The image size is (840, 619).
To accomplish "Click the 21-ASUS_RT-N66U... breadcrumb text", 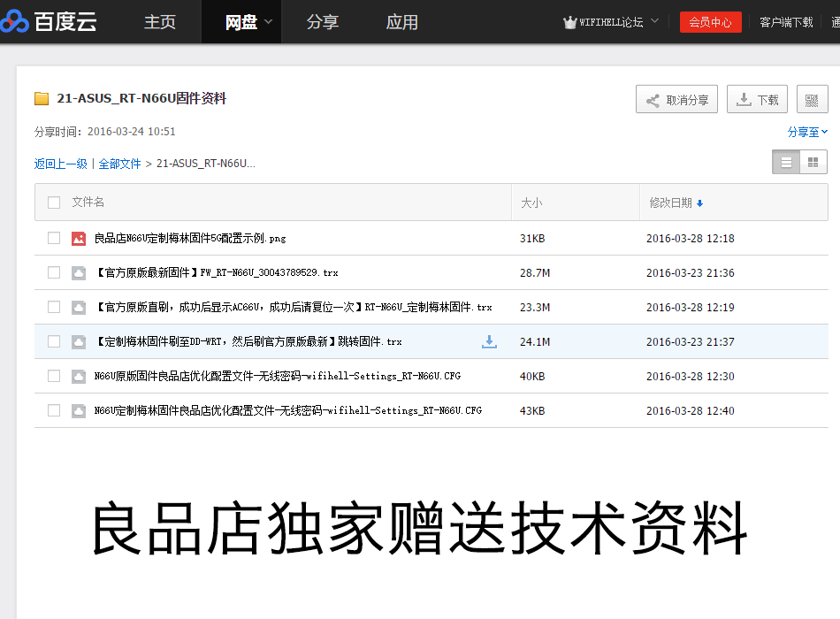I will (206, 164).
